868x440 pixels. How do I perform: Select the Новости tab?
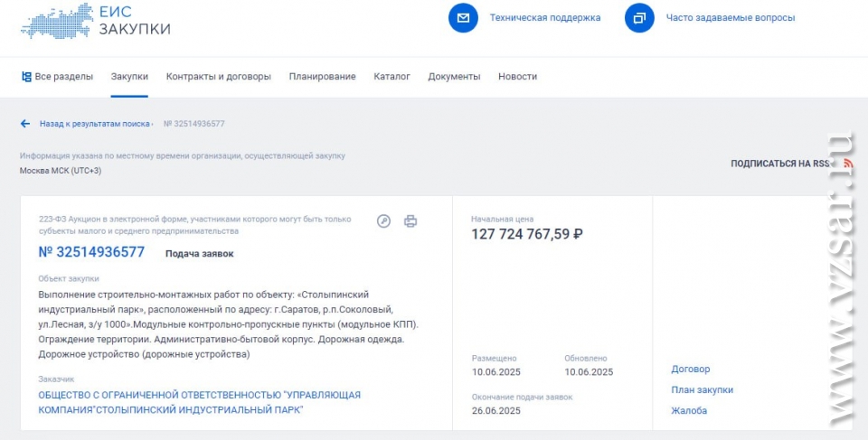pyautogui.click(x=517, y=77)
